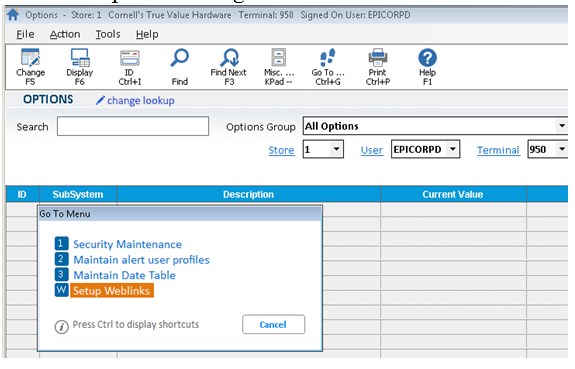575x369 pixels.
Task: Open the Terminal 950 dropdown
Action: pyautogui.click(x=561, y=149)
